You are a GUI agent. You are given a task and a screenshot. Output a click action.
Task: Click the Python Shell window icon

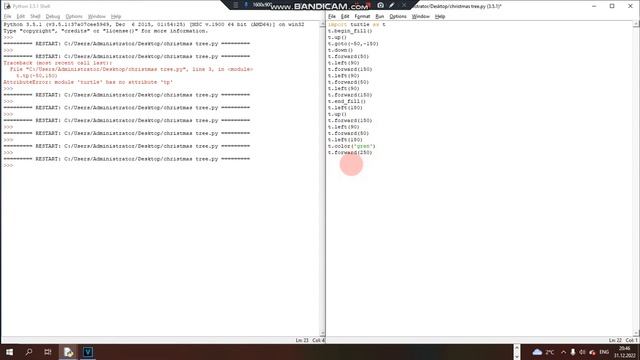[7, 6]
